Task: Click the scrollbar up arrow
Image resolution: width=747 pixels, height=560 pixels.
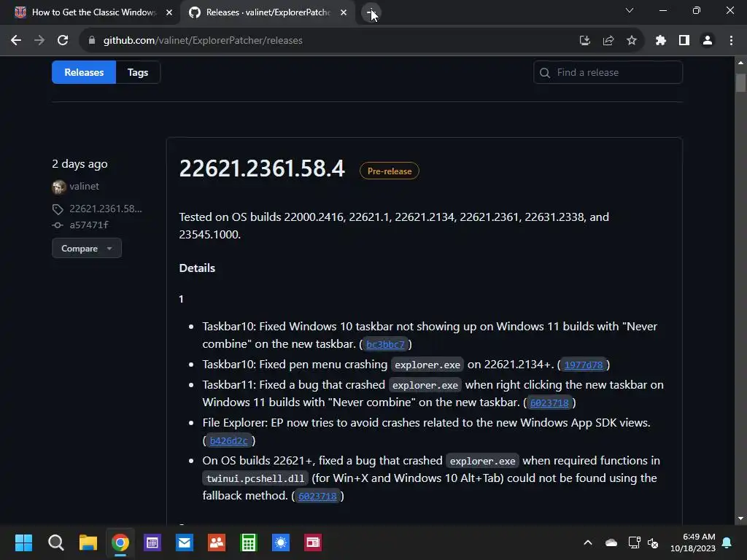Action: [740, 63]
